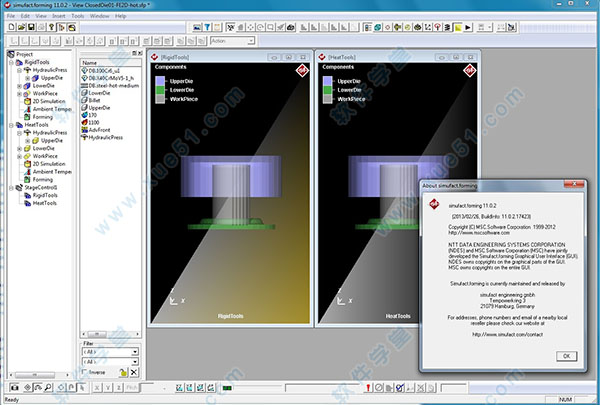
Task: Select the Billet item in list
Action: coord(96,101)
